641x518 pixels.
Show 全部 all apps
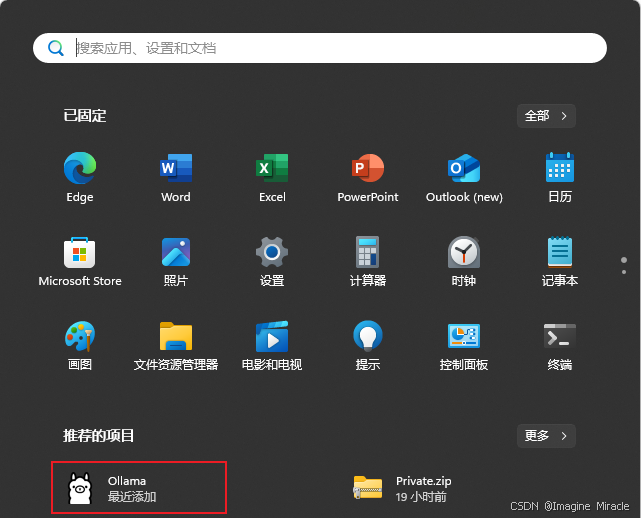(546, 116)
